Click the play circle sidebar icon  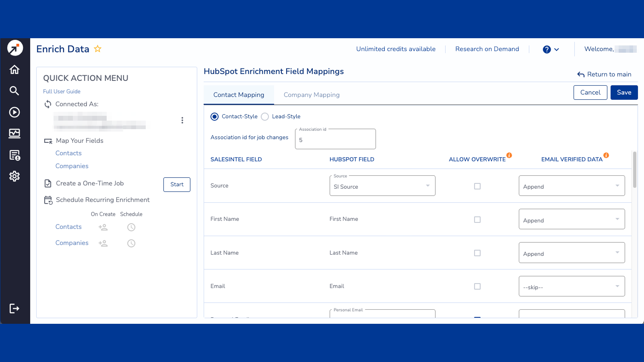tap(14, 112)
